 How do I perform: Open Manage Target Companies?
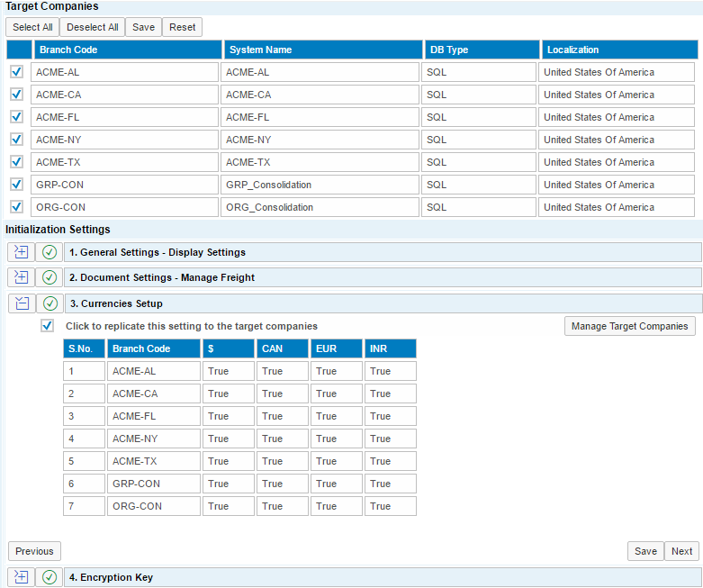(x=629, y=326)
